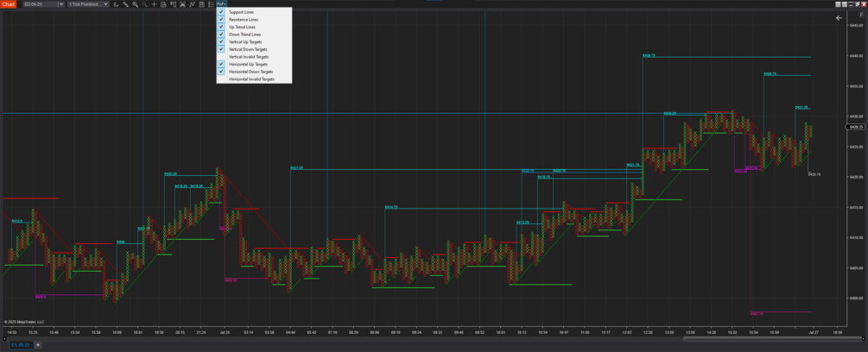Click the Jul 25 time axis label
The width and height of the screenshot is (868, 352).
tap(225, 333)
